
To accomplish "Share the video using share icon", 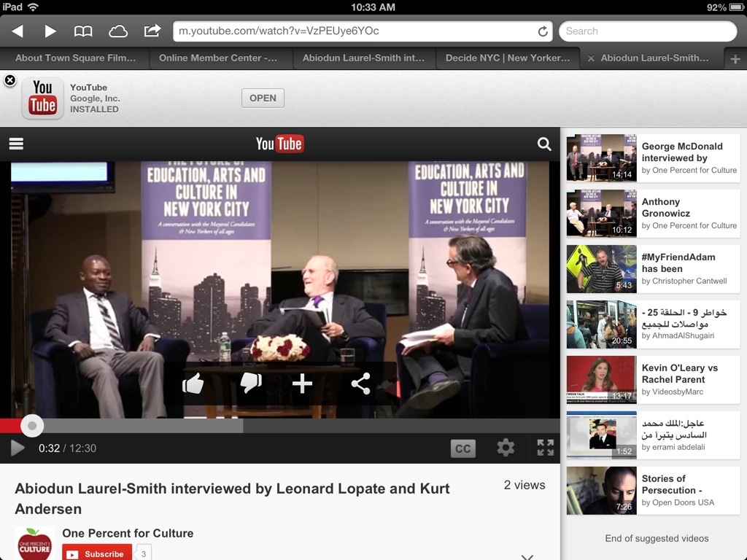I will [x=360, y=384].
